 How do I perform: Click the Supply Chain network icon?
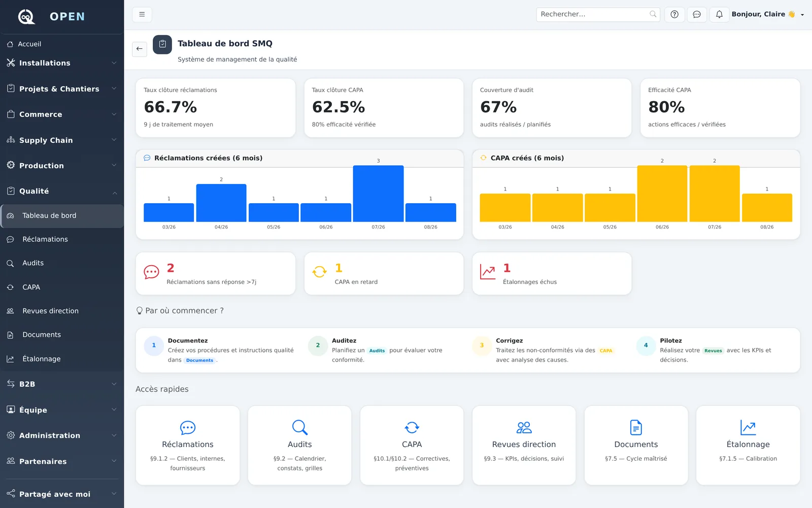click(x=11, y=140)
